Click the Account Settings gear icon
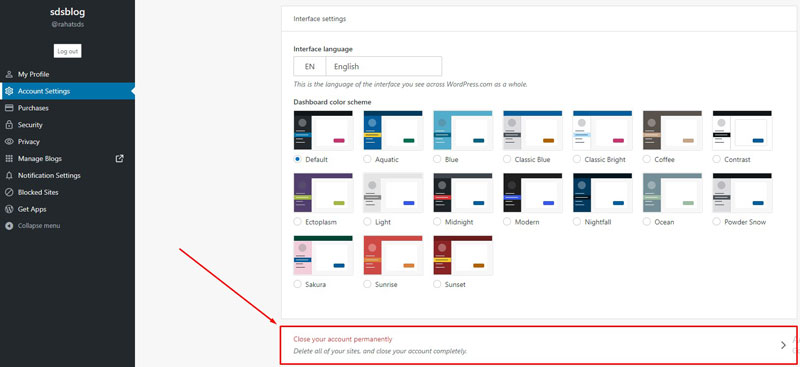Screen dimensions: 800x367 (x=9, y=91)
